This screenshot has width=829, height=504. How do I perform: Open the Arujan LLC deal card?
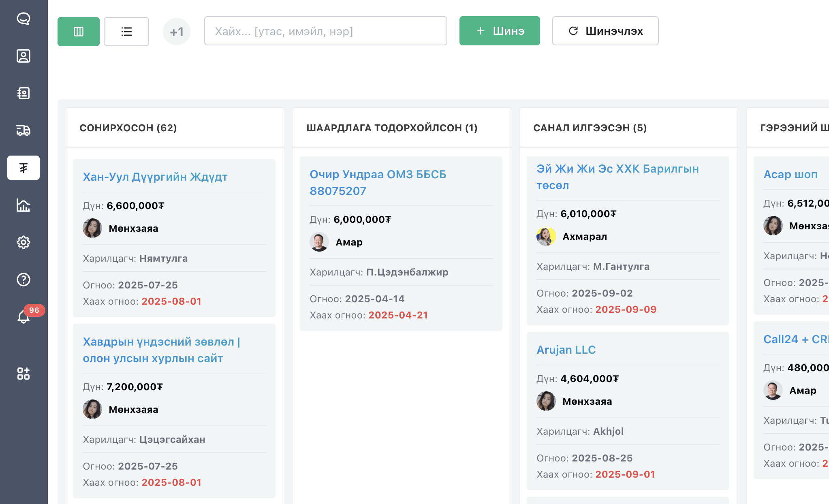566,350
